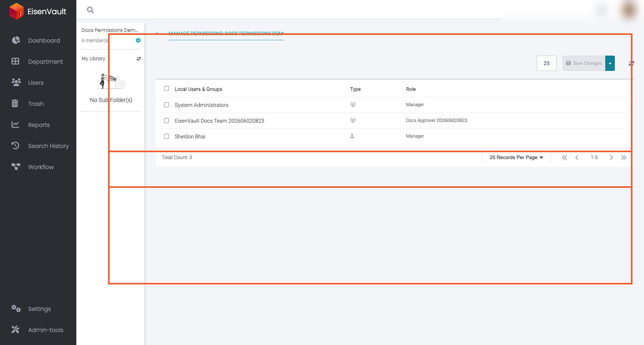Click System Administrators name text

coord(201,105)
